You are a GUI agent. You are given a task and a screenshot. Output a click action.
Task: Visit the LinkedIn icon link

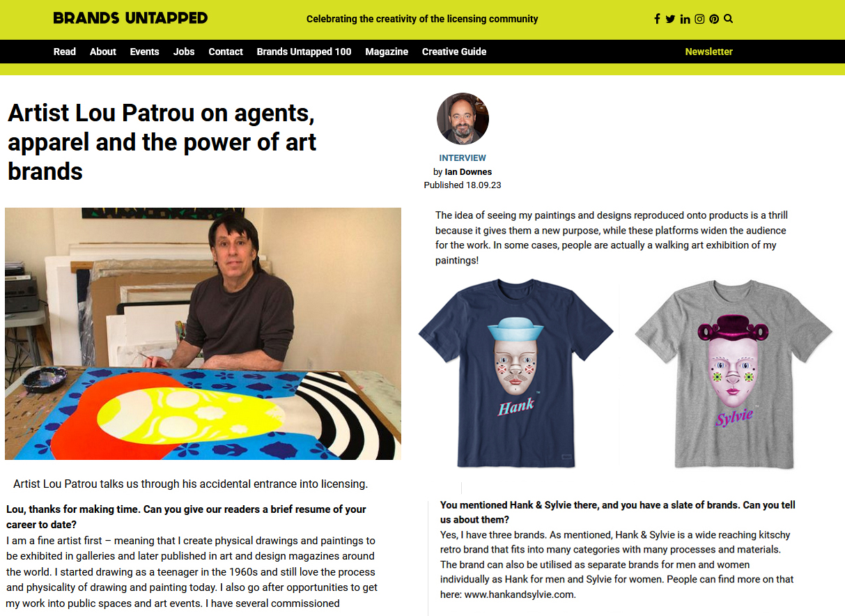pos(685,19)
